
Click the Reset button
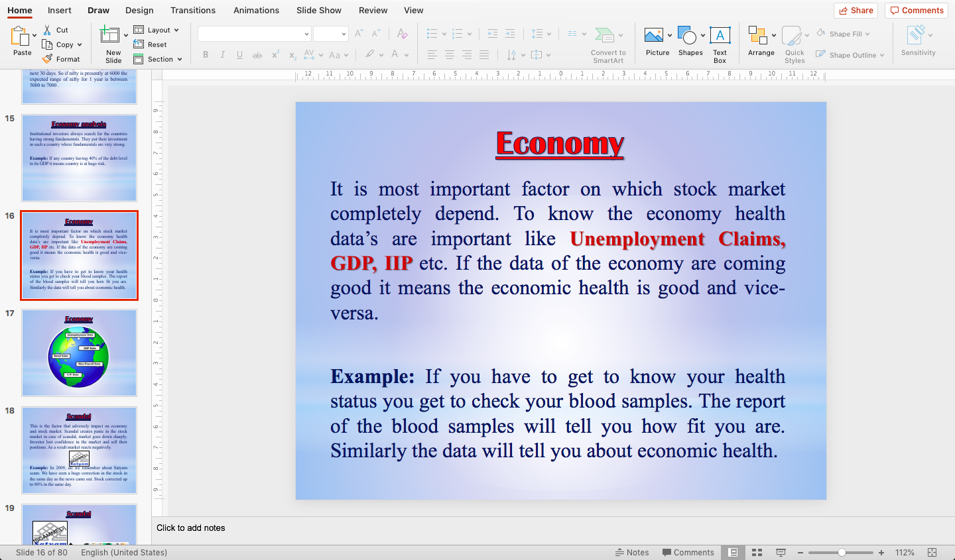pyautogui.click(x=153, y=44)
